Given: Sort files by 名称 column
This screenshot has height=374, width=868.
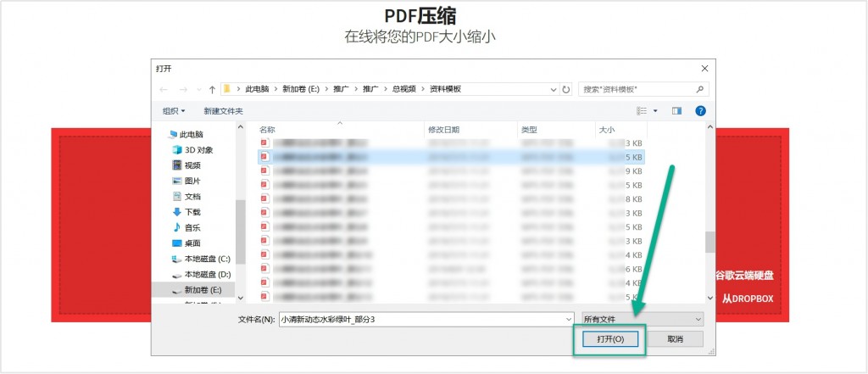Looking at the screenshot, I should pos(267,130).
